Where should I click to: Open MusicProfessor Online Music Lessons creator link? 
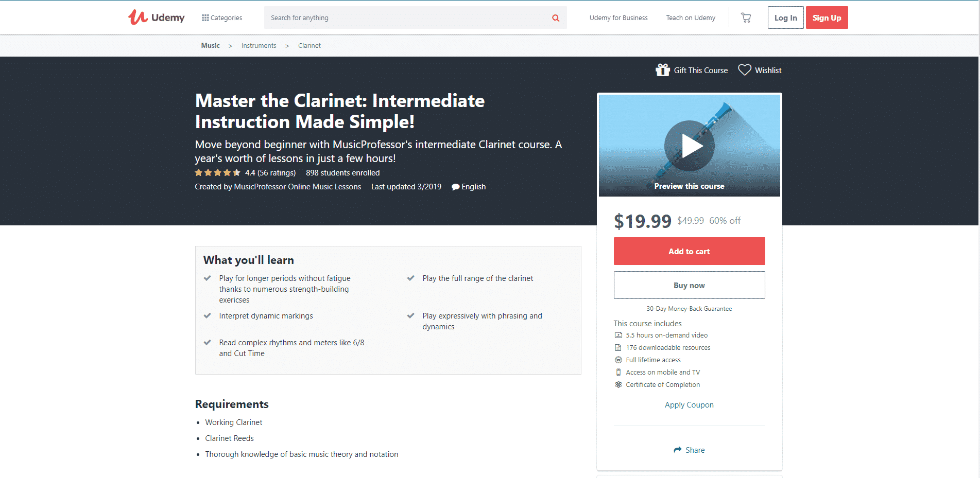[298, 187]
